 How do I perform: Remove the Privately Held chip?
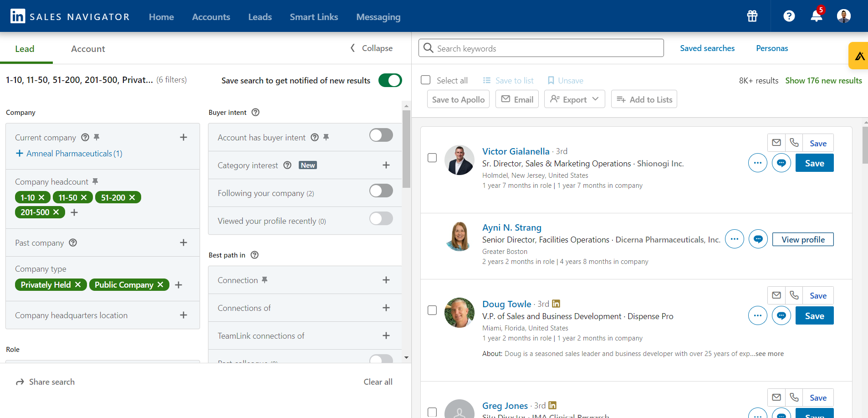click(78, 284)
